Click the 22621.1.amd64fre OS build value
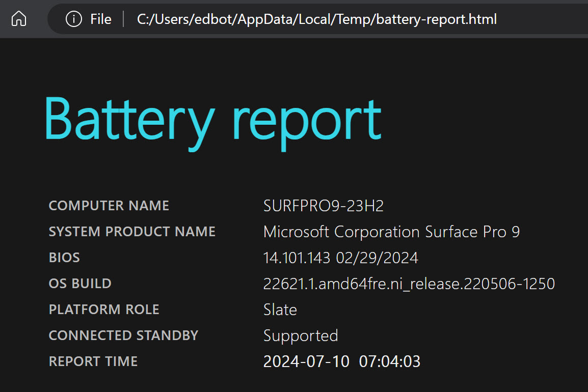This screenshot has height=392, width=588. (x=409, y=284)
